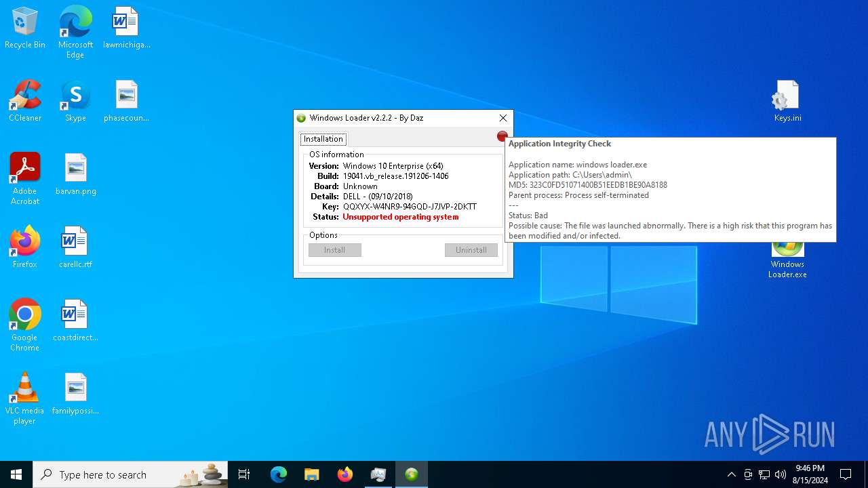Screen dimensions: 868x488
Task: Select the carellc.rtf document icon
Action: click(x=75, y=247)
